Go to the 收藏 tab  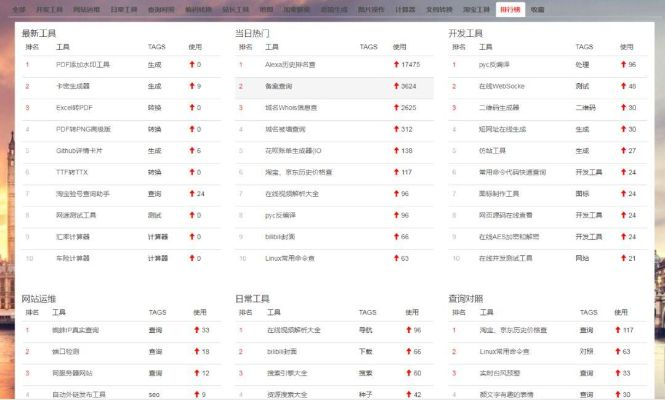(x=538, y=8)
